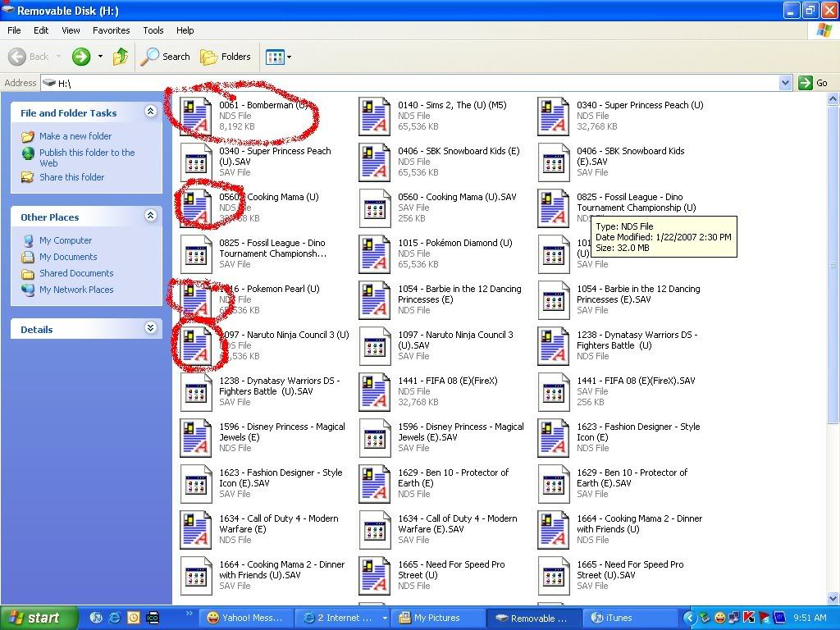Select the Fashion Designer Style Icon (E) NDS icon
The image size is (840, 630).
553,438
